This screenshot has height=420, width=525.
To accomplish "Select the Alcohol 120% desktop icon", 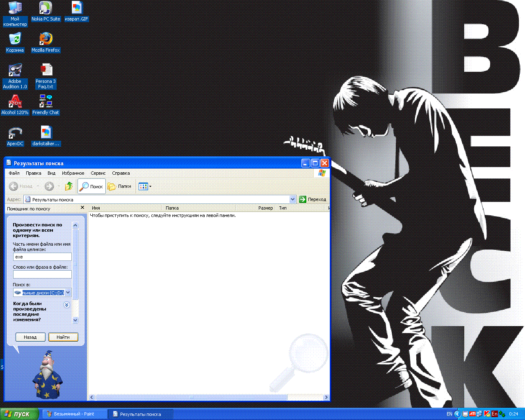I will tap(15, 103).
